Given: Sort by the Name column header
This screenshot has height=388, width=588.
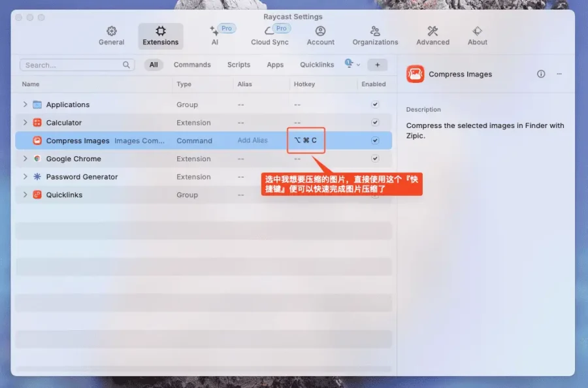Looking at the screenshot, I should (x=30, y=84).
